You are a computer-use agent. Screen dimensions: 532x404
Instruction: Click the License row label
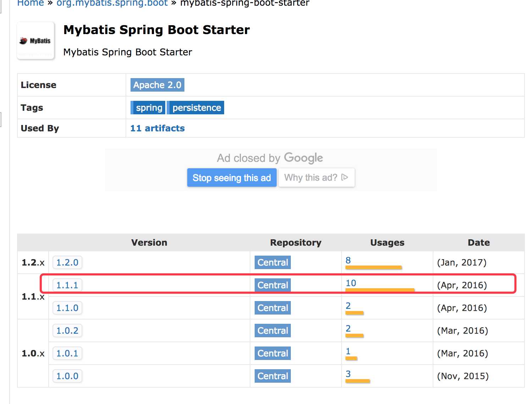click(38, 85)
